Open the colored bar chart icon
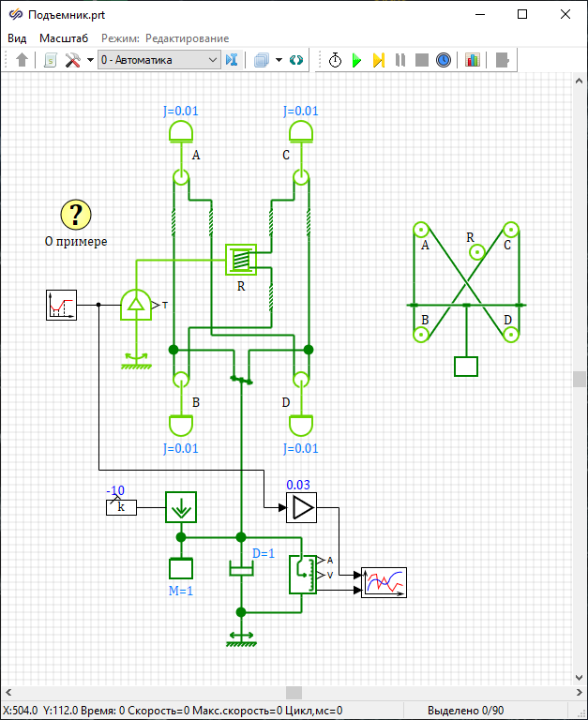588x720 pixels. (472, 60)
